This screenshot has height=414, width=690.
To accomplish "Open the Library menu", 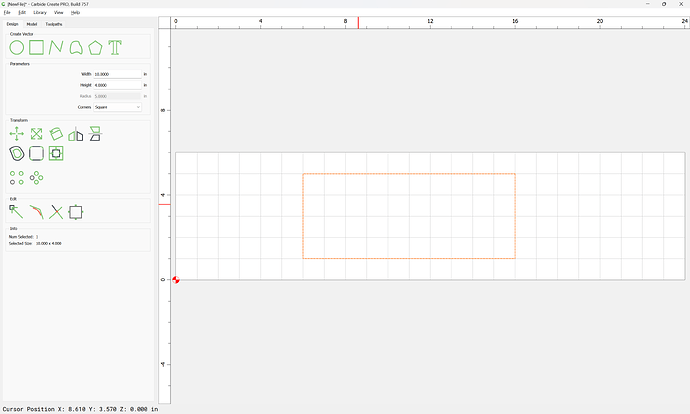I will tap(39, 12).
